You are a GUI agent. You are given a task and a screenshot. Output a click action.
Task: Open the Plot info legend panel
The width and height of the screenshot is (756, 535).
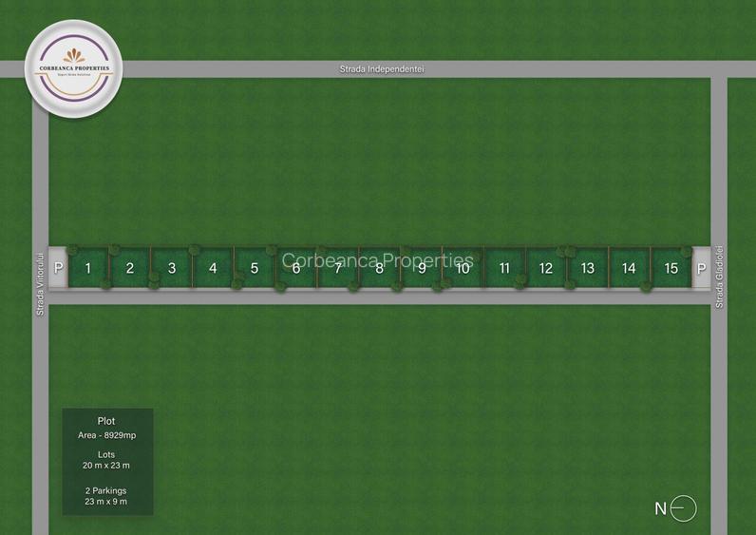pos(108,462)
